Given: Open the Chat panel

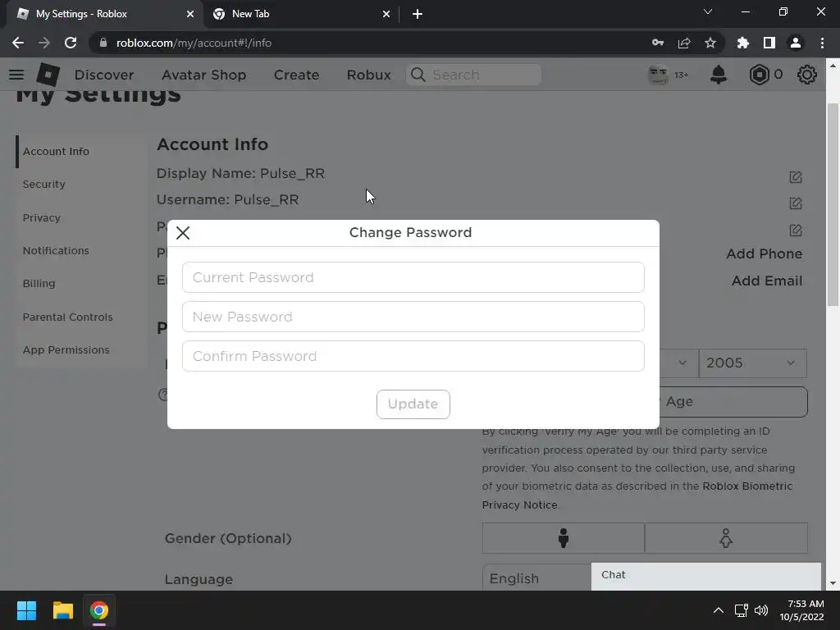Looking at the screenshot, I should [x=706, y=576].
